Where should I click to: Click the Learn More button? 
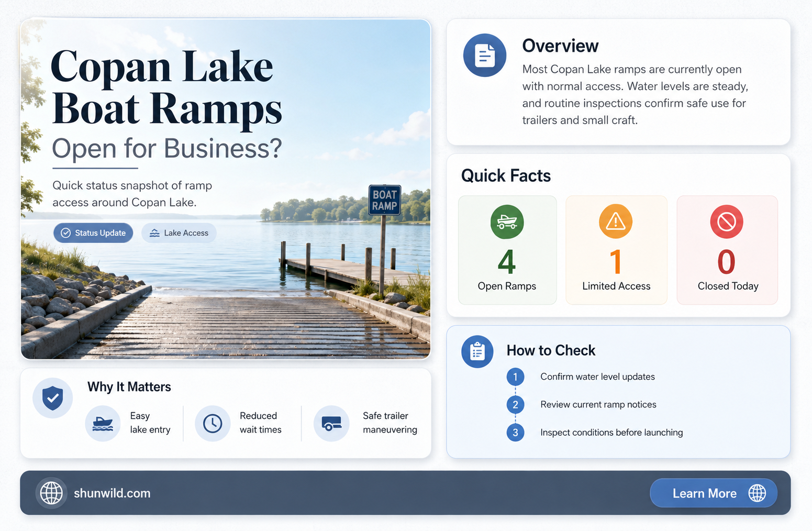coord(714,493)
